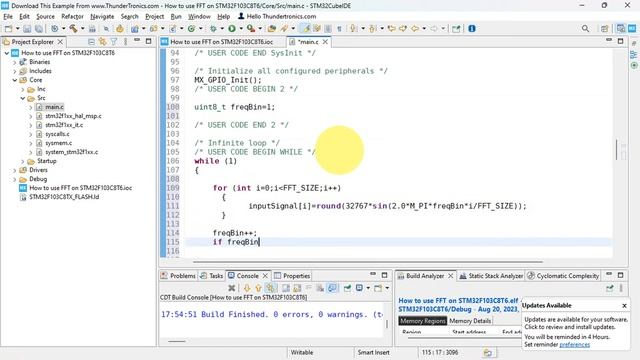Switch to the Tasks tab
Screen dimensions: 640x360
211,276
